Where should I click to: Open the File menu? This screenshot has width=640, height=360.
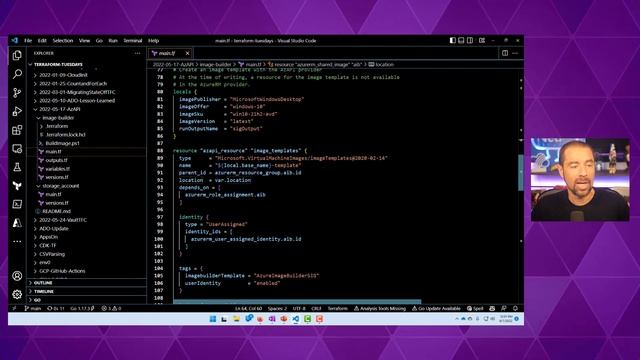click(28, 40)
